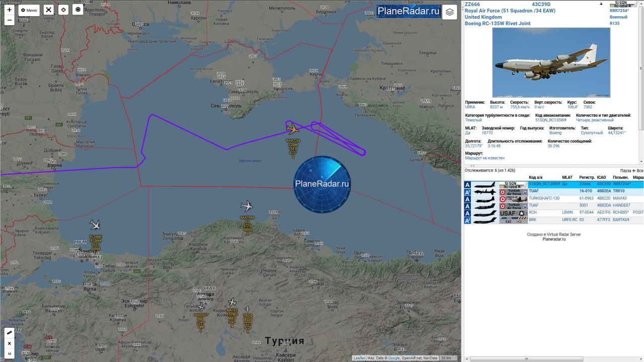Click Royal Air Force (51 Squadron /34 EAW) operator
Viewport: 644px width, 362px height.
pos(510,11)
